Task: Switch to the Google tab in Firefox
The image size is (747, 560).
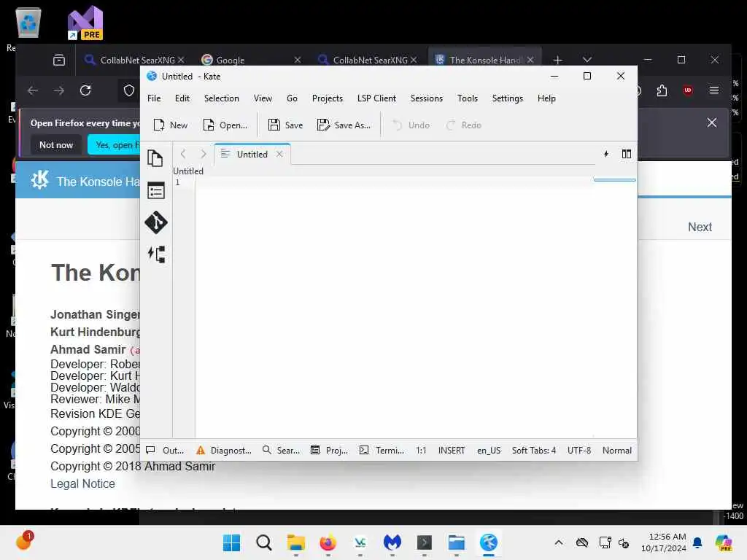Action: (x=251, y=60)
